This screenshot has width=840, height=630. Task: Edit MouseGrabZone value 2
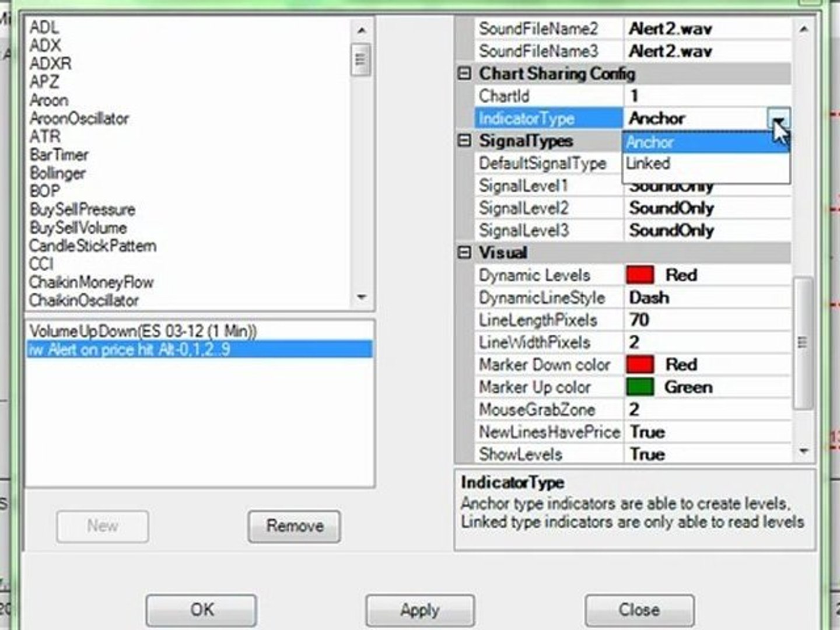coord(708,409)
